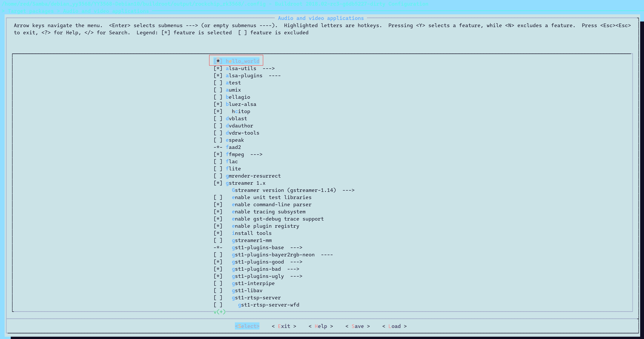Open gst1-plugins-bad submenu arrow
This screenshot has width=644, height=339.
point(293,269)
